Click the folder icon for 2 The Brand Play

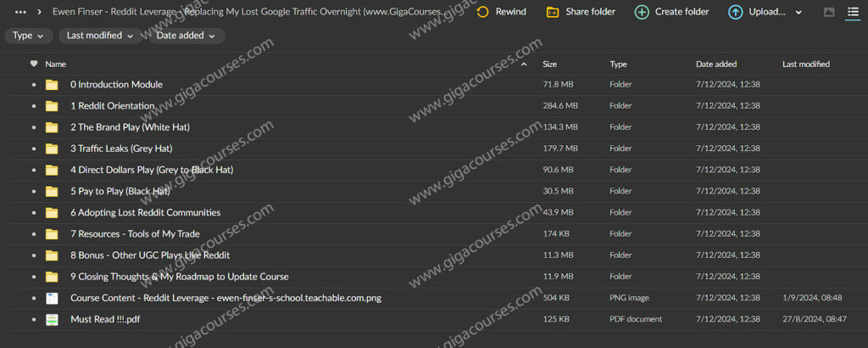[52, 127]
